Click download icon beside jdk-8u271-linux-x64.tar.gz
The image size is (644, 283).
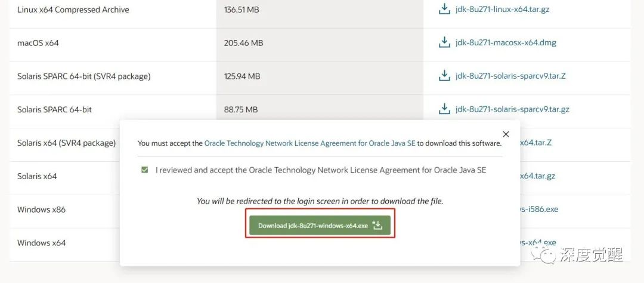[444, 10]
